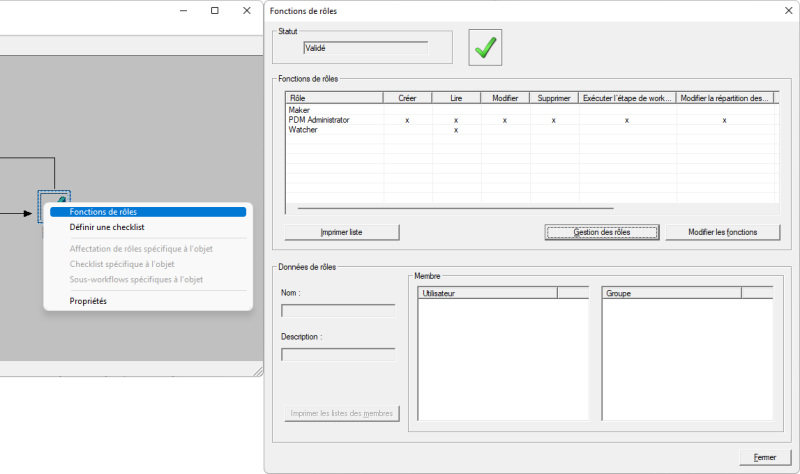Click the x in PDM Administrator Lire cell

pyautogui.click(x=456, y=120)
